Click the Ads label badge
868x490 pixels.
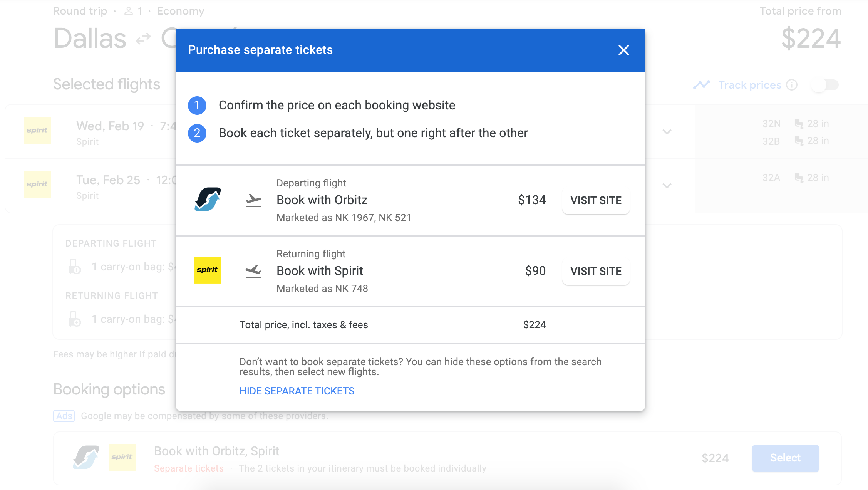(x=64, y=416)
